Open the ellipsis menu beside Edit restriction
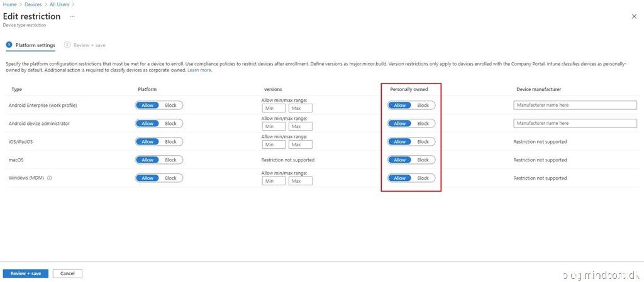Screen dimensions: 644x282 pyautogui.click(x=72, y=16)
